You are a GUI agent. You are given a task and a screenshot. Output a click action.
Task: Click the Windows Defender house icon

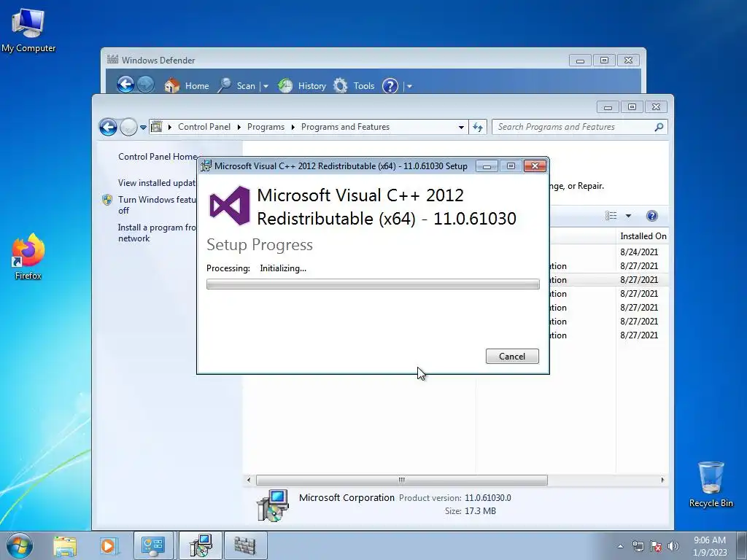[172, 86]
